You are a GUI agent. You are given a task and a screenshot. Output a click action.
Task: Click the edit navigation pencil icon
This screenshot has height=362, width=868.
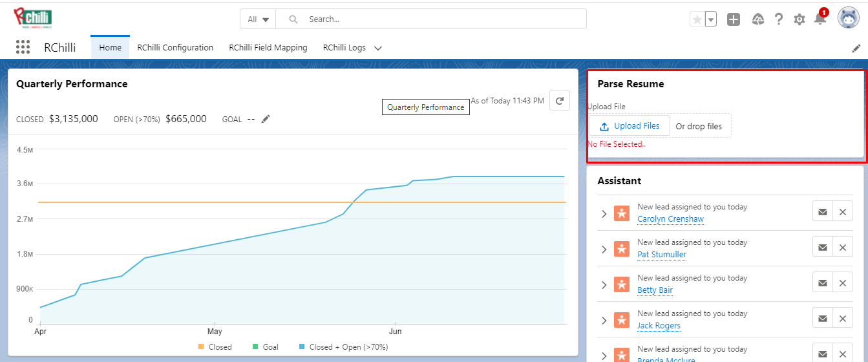(x=856, y=48)
